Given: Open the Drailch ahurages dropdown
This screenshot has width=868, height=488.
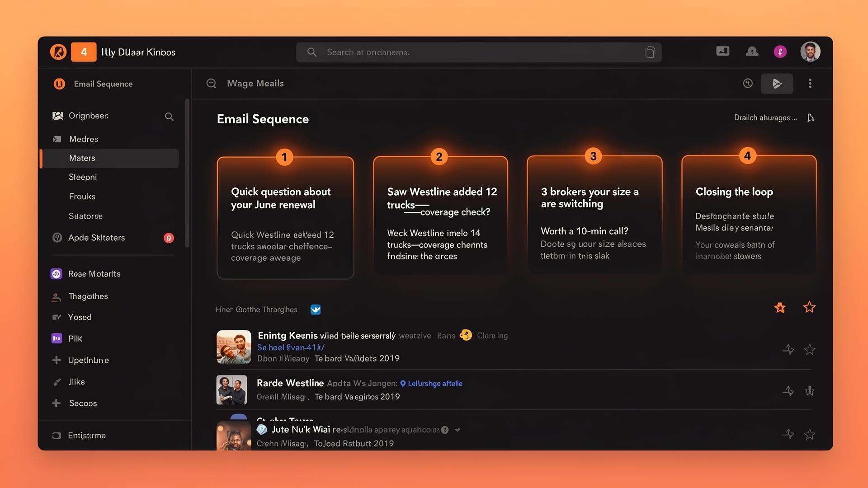Looking at the screenshot, I should coord(765,117).
